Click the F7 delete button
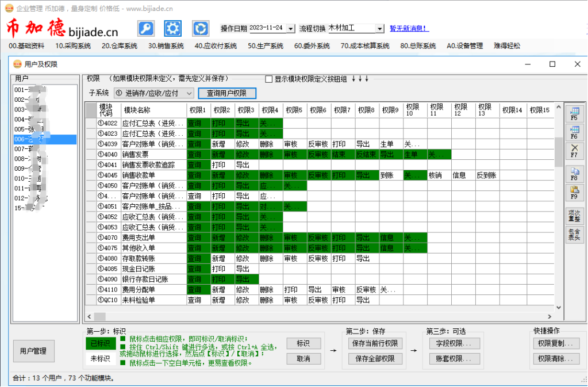Image resolution: width=588 pixels, height=387 pixels. [x=574, y=151]
